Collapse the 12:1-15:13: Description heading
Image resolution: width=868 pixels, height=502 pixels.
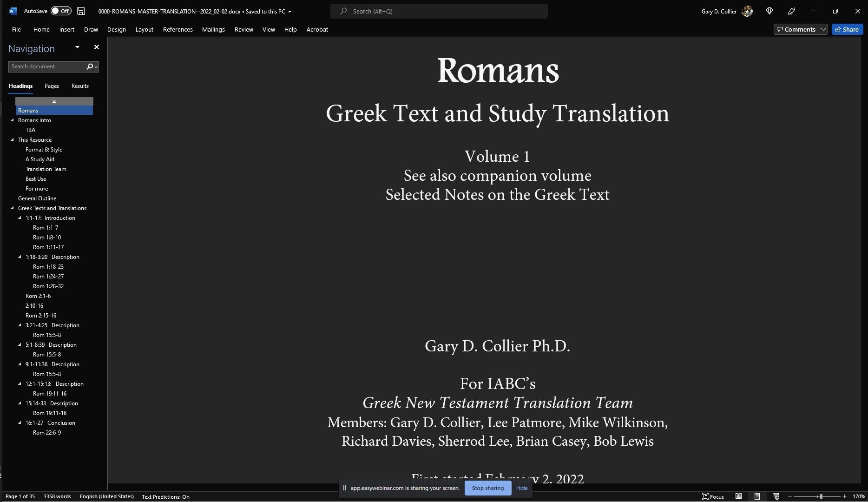(20, 384)
